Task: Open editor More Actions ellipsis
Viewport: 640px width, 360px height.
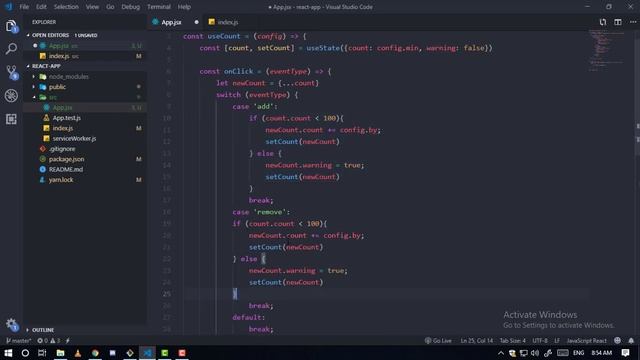Action: [x=633, y=22]
